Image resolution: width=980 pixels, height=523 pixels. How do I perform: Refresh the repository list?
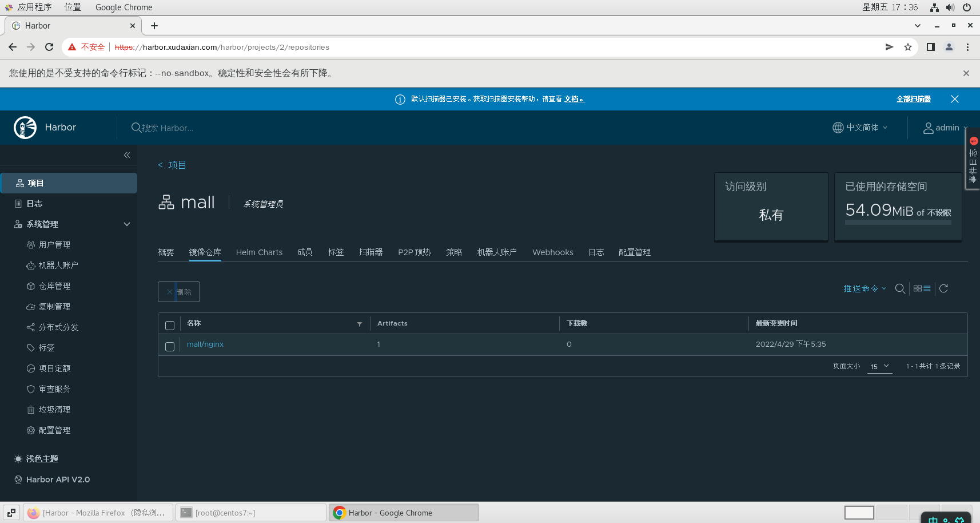[943, 289]
